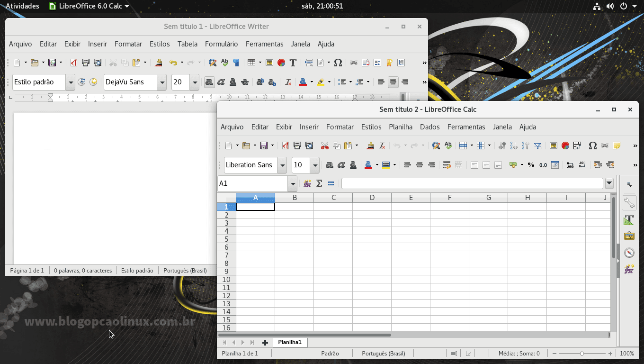Image resolution: width=644 pixels, height=364 pixels.
Task: Open the Dados menu in Calc
Action: pos(430,127)
